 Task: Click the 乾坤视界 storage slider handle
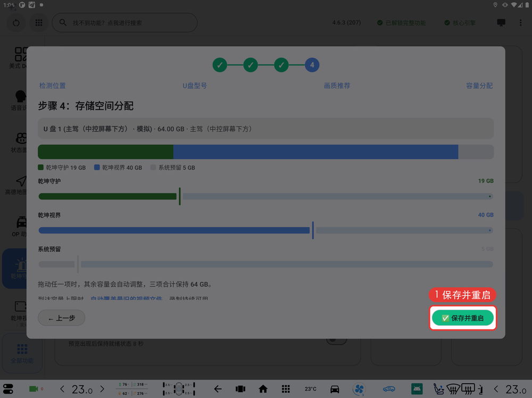313,230
